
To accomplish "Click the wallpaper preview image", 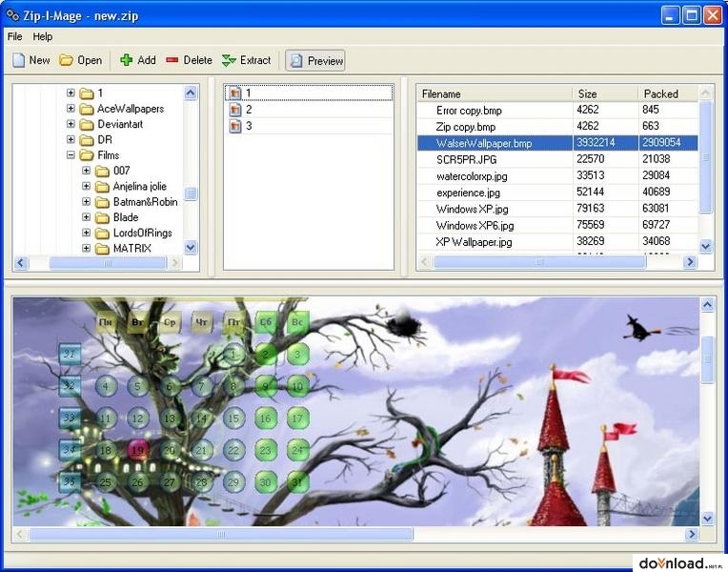I will (x=356, y=412).
